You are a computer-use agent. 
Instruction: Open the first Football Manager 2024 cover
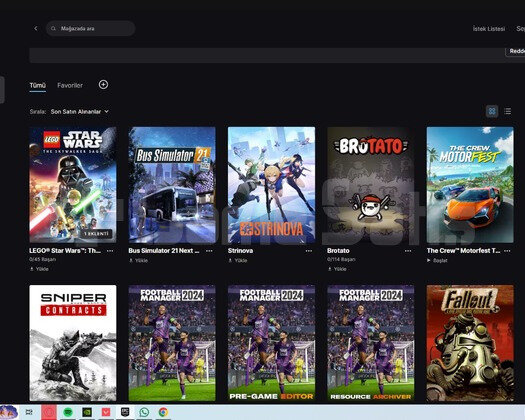pos(172,343)
